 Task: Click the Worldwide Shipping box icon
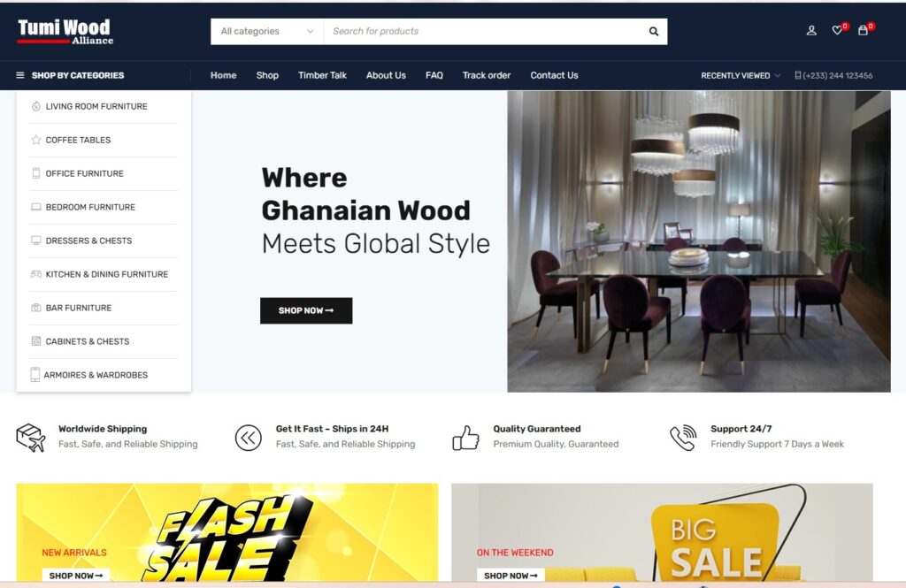coord(31,438)
